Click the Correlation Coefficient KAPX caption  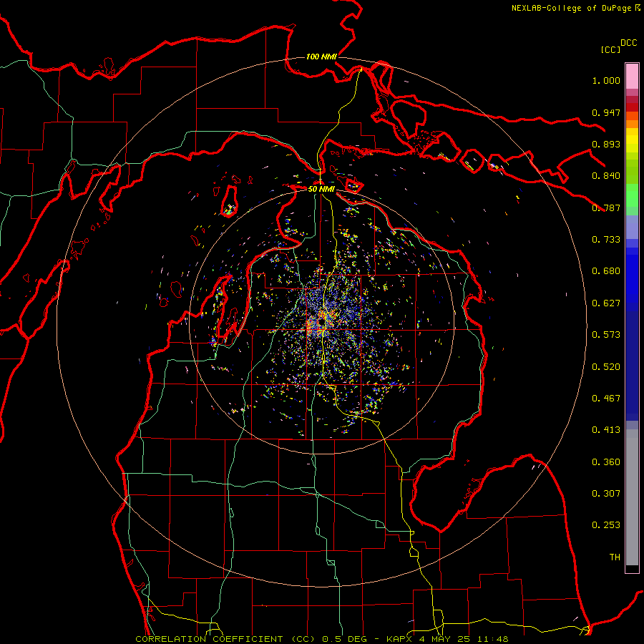(x=322, y=639)
